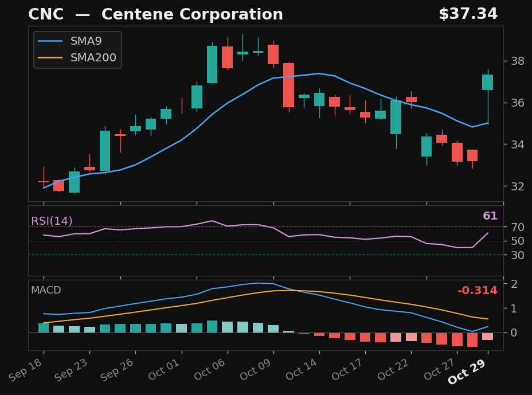Click the $37.34 current price

point(468,14)
